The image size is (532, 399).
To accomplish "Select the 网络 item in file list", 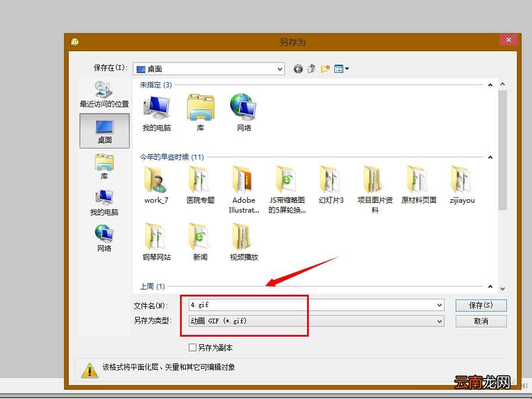I will 244,112.
